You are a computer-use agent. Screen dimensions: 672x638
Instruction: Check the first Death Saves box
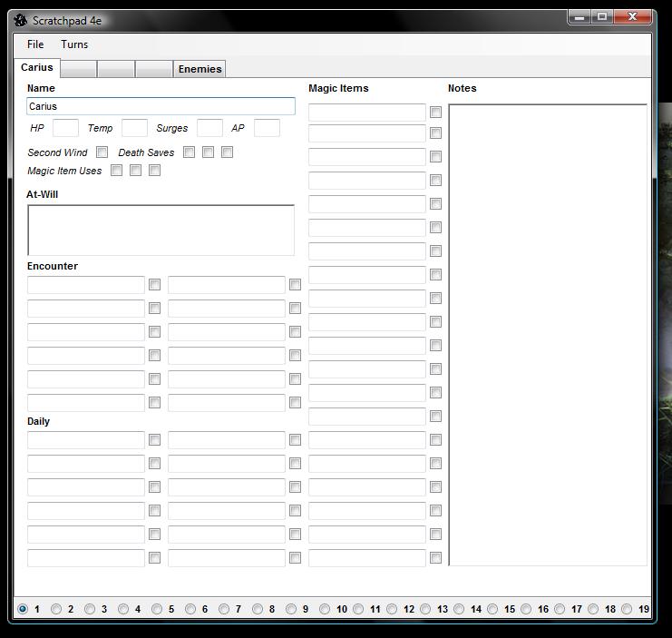pos(189,152)
